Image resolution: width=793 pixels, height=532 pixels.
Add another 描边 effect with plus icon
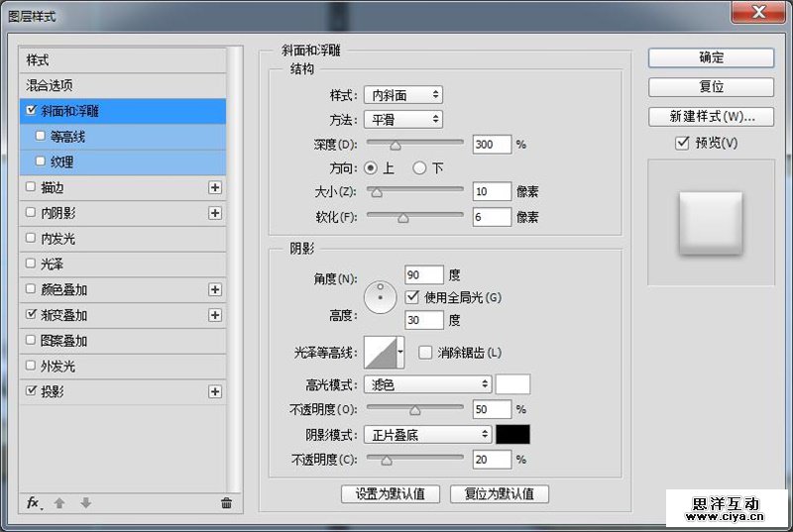click(x=215, y=187)
